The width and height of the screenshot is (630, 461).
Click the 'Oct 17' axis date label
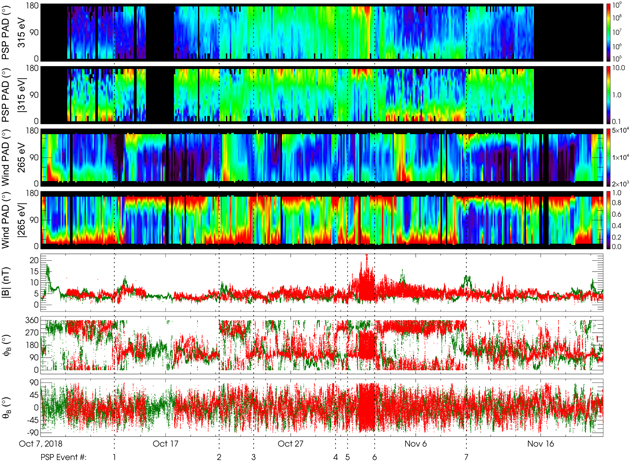point(166,444)
